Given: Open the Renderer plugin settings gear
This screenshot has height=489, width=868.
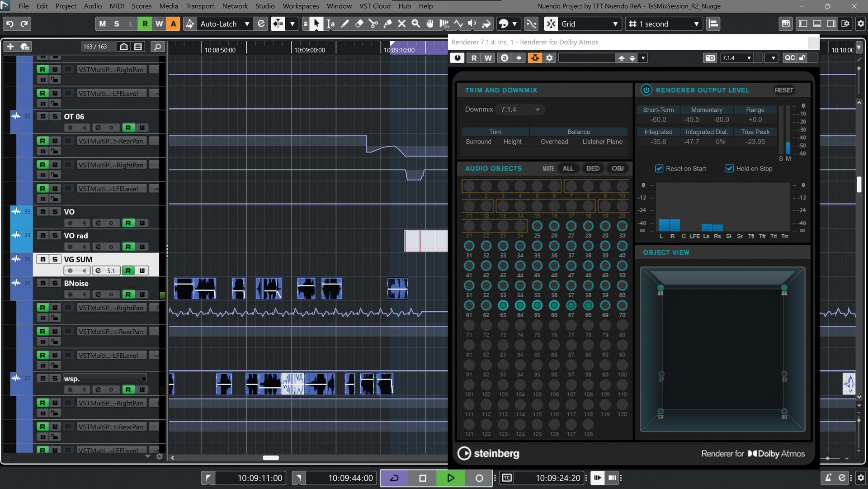Looking at the screenshot, I should pyautogui.click(x=549, y=57).
